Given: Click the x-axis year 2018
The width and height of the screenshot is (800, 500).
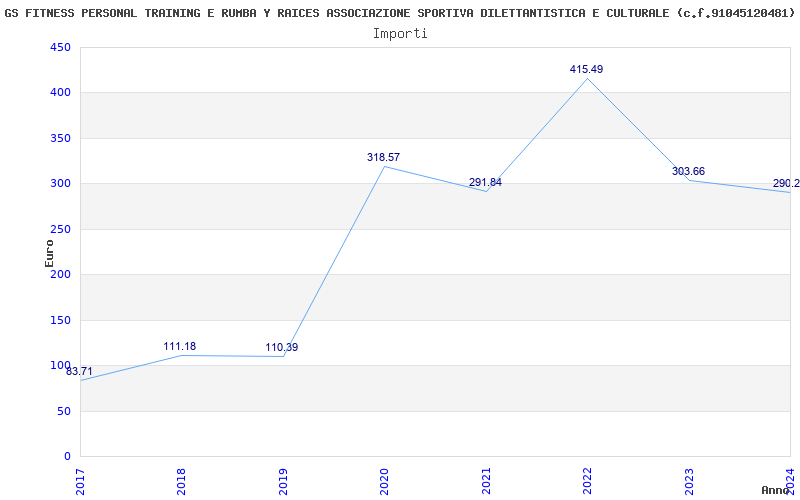Looking at the screenshot, I should click(x=182, y=482).
